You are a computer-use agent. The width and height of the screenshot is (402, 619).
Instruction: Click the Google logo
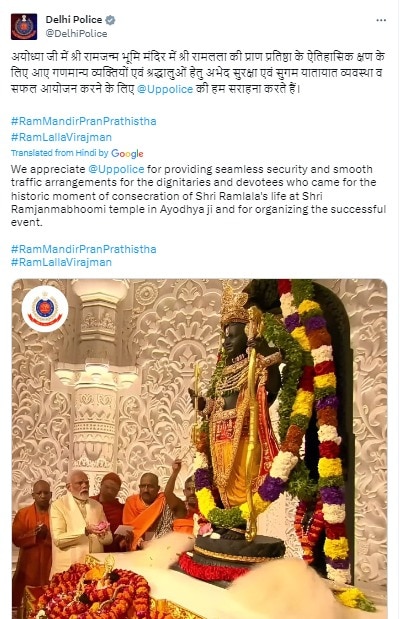point(127,154)
